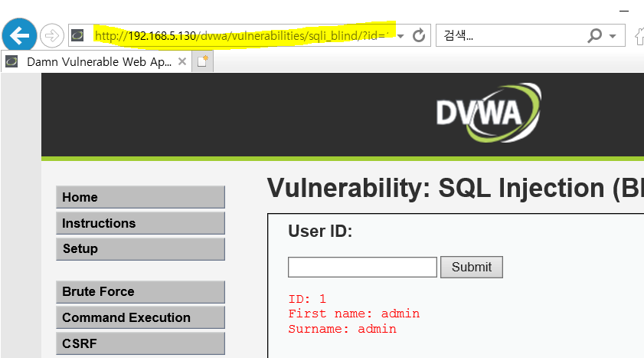Open the Instructions menu item
Viewport: 644px width, 358px height.
point(140,223)
